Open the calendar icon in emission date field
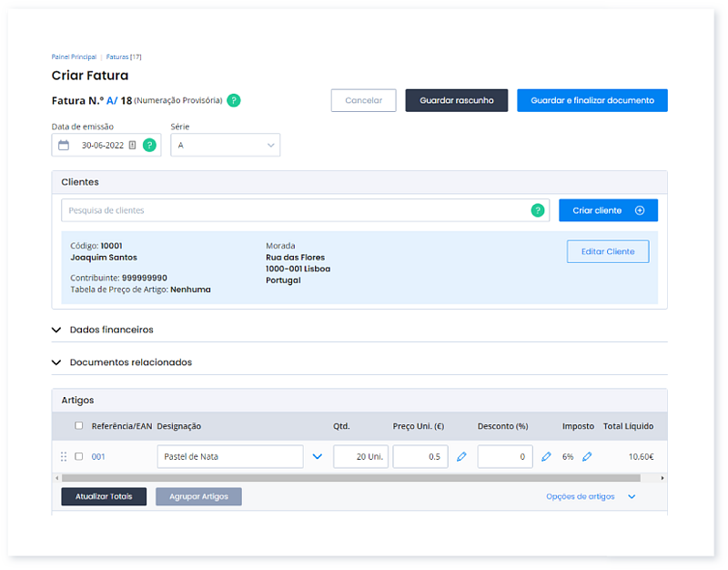Screen dimensions: 728x570 (x=62, y=145)
